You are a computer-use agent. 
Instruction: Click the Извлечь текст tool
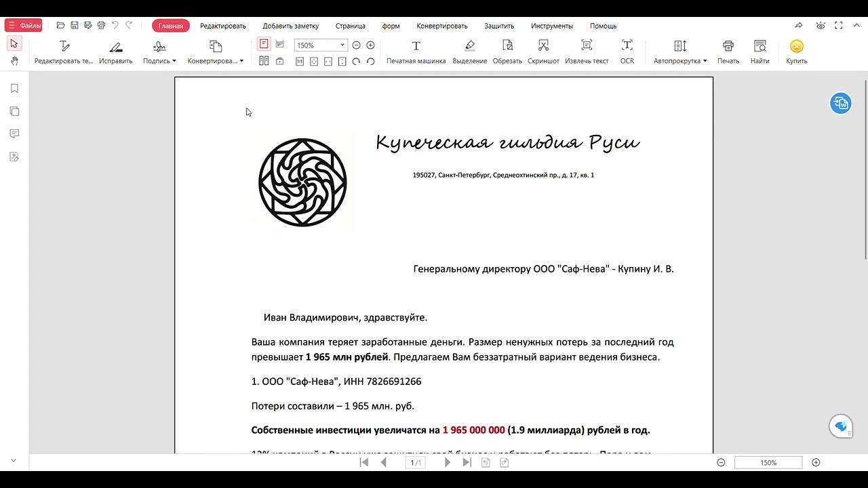pyautogui.click(x=587, y=53)
